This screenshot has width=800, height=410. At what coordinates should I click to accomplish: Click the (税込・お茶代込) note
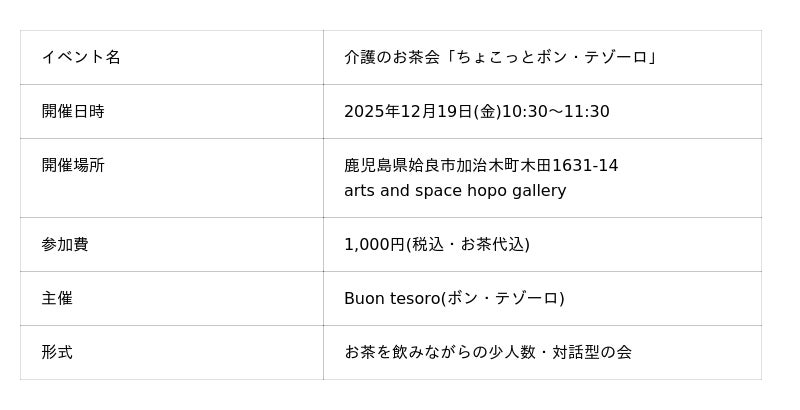point(468,244)
